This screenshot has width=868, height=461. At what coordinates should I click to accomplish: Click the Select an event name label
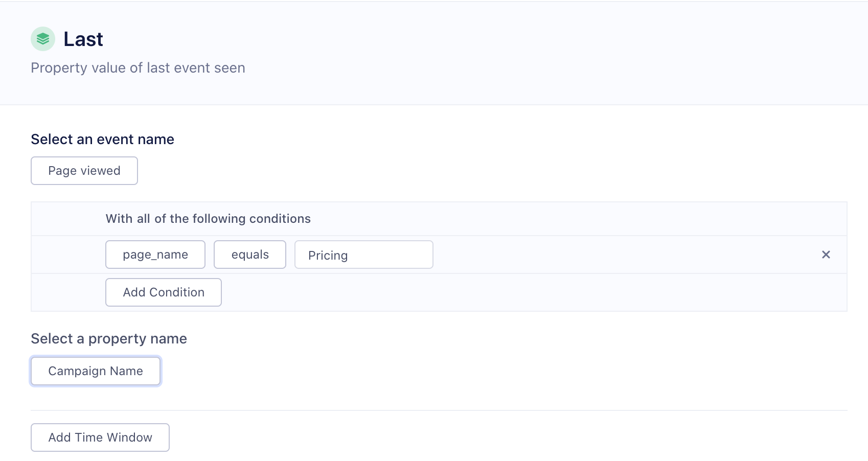pyautogui.click(x=102, y=140)
